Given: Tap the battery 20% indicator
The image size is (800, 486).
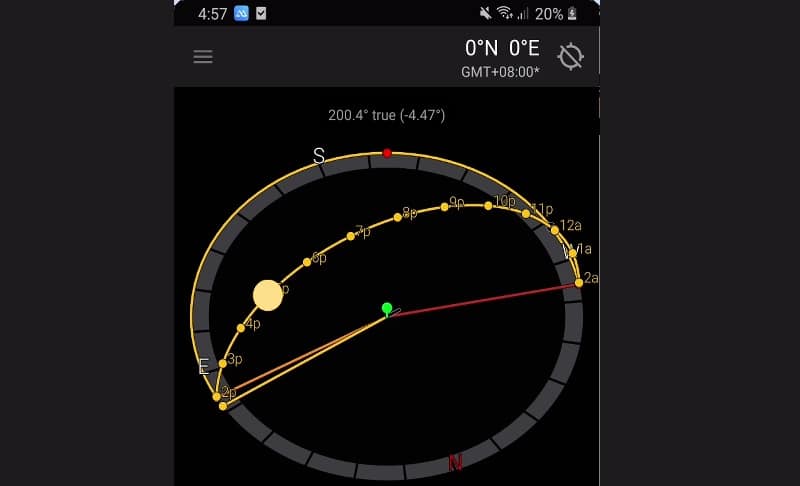Looking at the screenshot, I should [556, 14].
